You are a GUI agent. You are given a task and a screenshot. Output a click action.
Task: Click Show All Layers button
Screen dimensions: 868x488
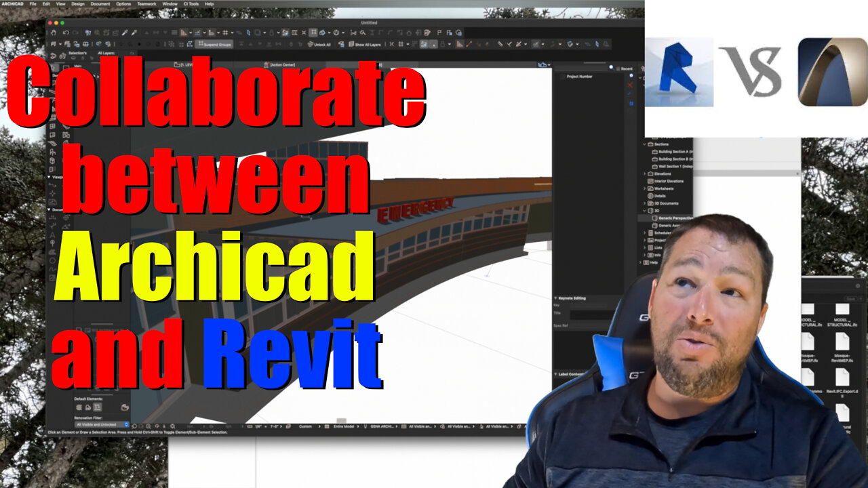click(366, 45)
